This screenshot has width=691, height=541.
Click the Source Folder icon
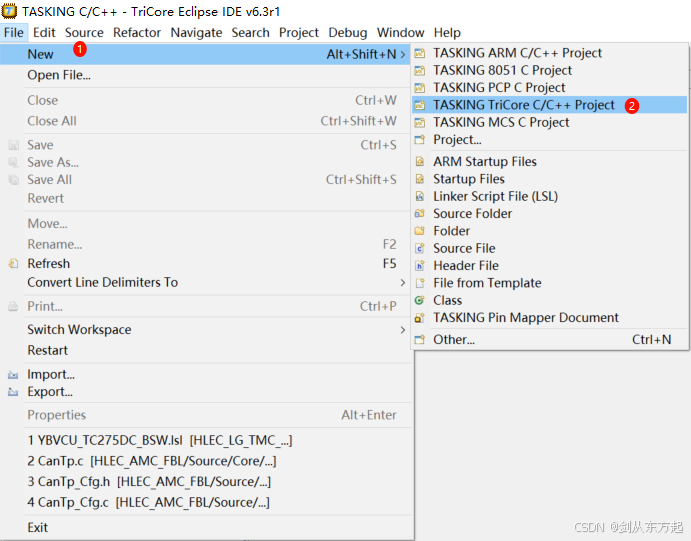pos(420,214)
